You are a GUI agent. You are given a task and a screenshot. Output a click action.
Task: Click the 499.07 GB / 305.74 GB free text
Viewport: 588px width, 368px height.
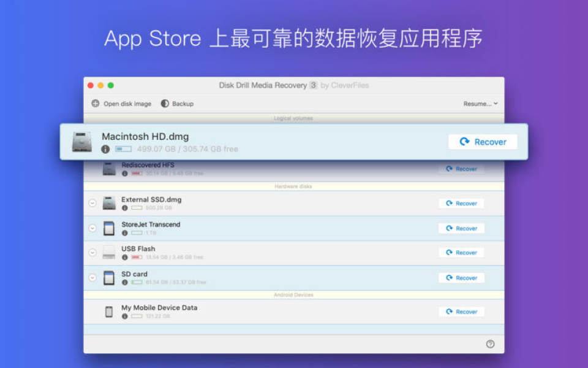point(187,149)
